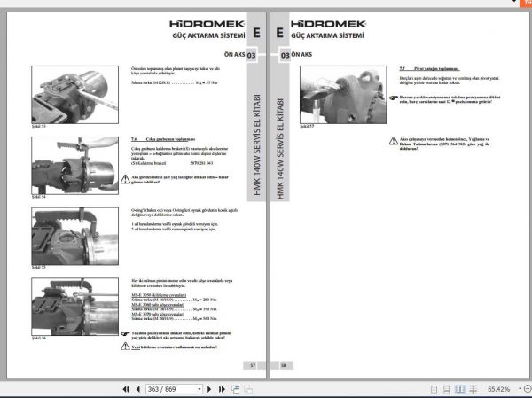Click the 'E' chapter letter on left page
The width and height of the screenshot is (532, 398).
pyautogui.click(x=256, y=33)
